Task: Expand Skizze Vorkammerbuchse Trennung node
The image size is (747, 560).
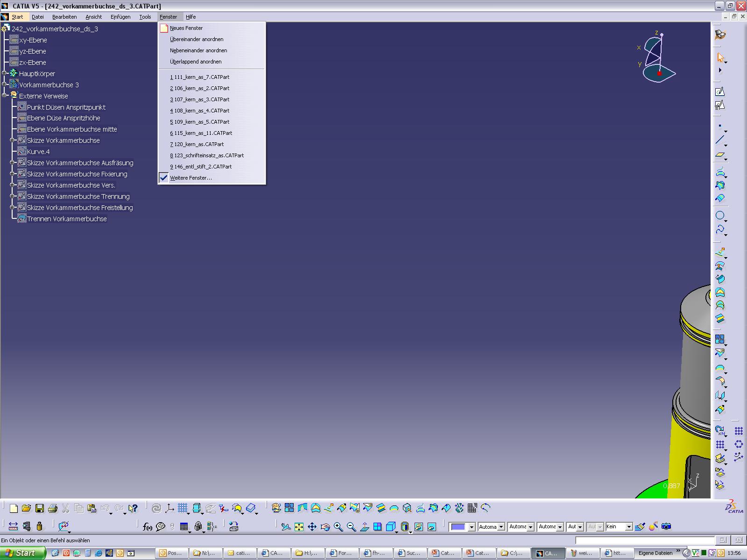Action: click(x=13, y=196)
